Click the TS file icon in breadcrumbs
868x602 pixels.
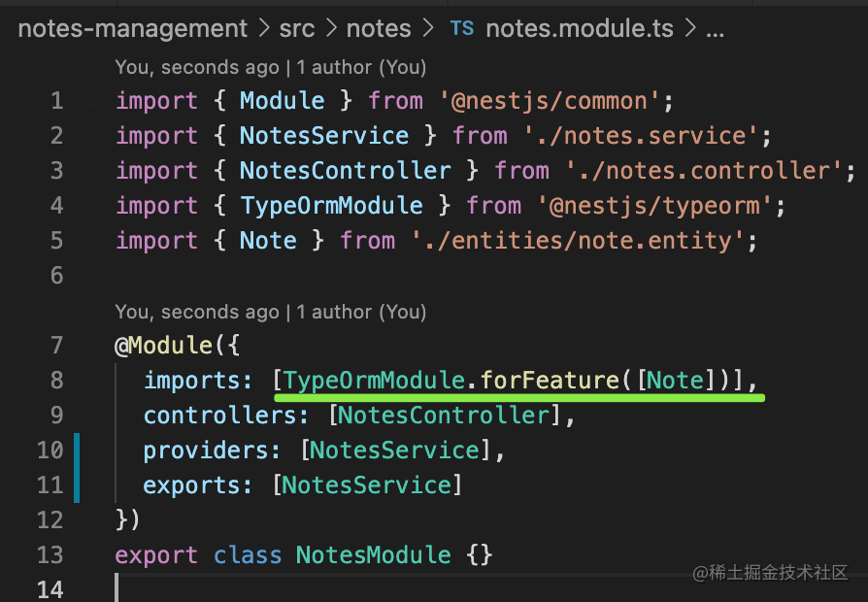pyautogui.click(x=461, y=28)
